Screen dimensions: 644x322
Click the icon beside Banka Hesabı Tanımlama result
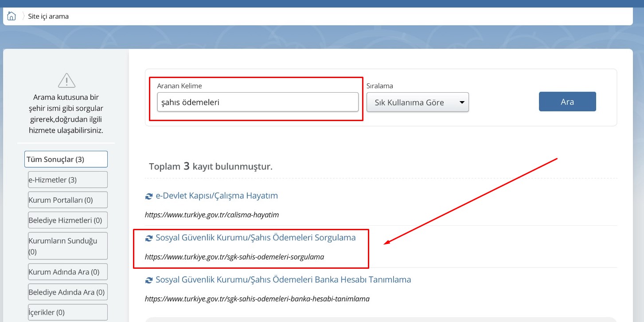click(x=149, y=280)
